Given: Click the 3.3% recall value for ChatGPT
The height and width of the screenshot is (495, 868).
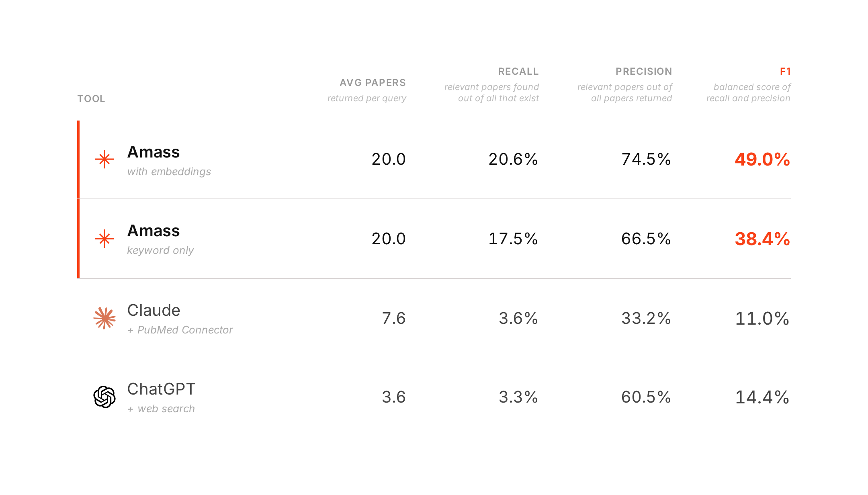Looking at the screenshot, I should (x=518, y=397).
